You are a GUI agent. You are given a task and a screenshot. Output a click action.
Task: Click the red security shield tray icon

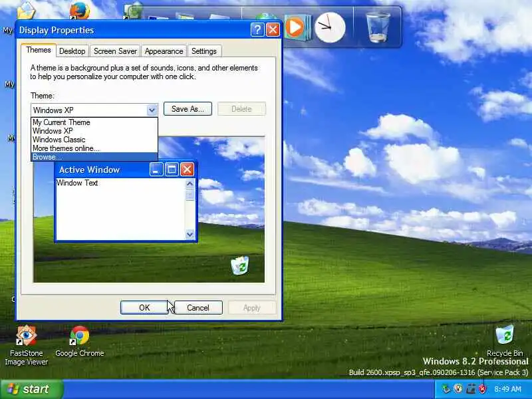482,389
